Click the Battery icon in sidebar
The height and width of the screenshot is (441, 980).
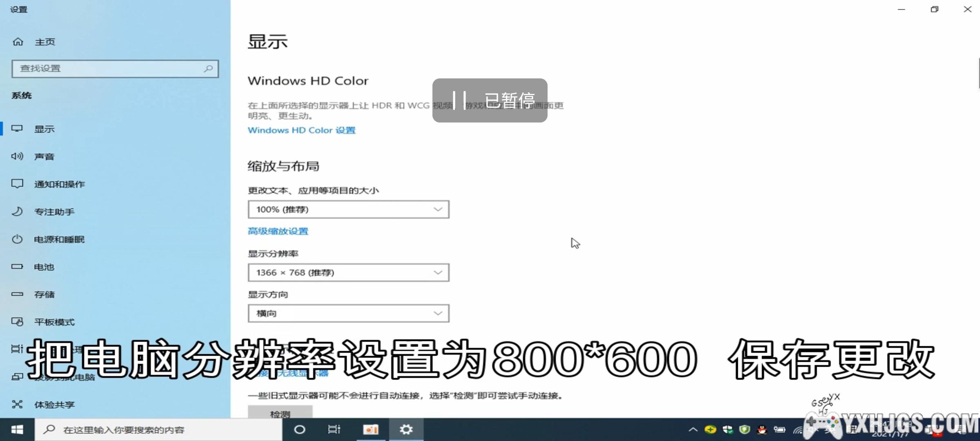(x=17, y=267)
